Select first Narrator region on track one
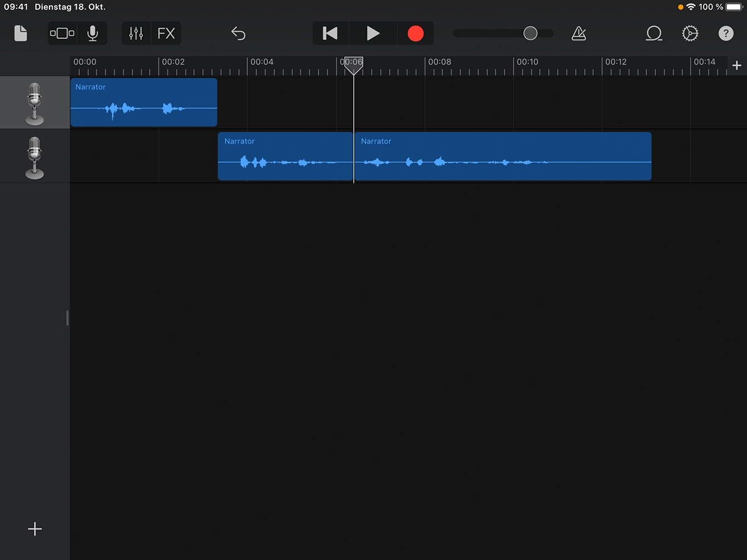The width and height of the screenshot is (747, 560). [x=143, y=103]
